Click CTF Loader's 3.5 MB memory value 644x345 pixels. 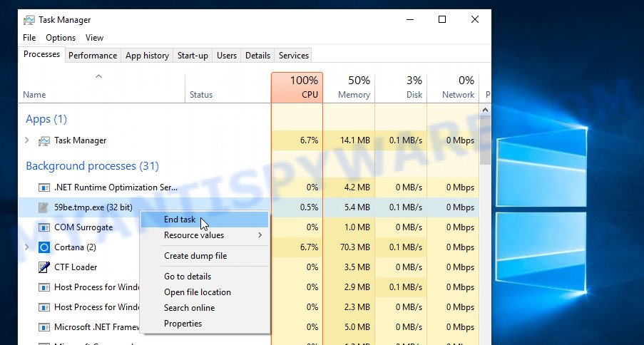coord(357,267)
